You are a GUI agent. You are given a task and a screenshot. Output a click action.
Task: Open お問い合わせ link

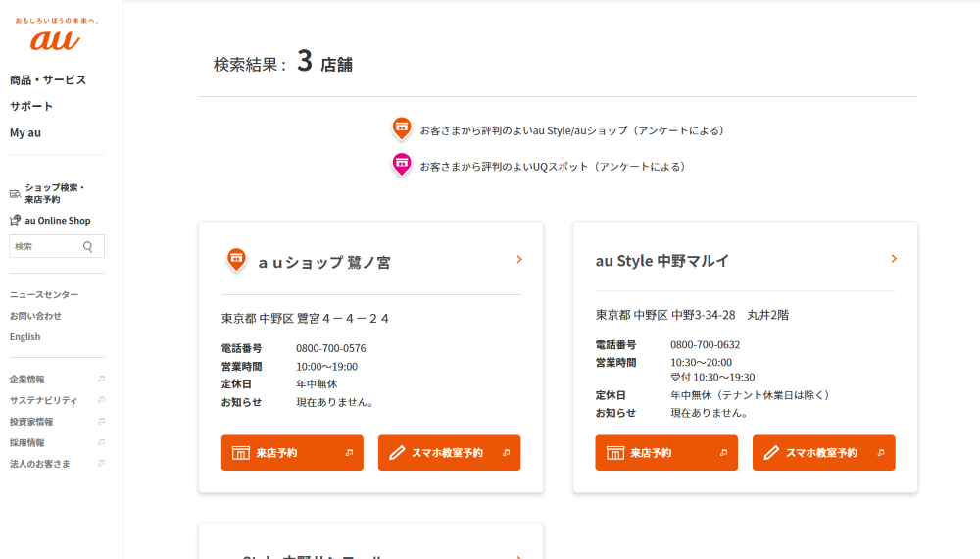click(35, 316)
